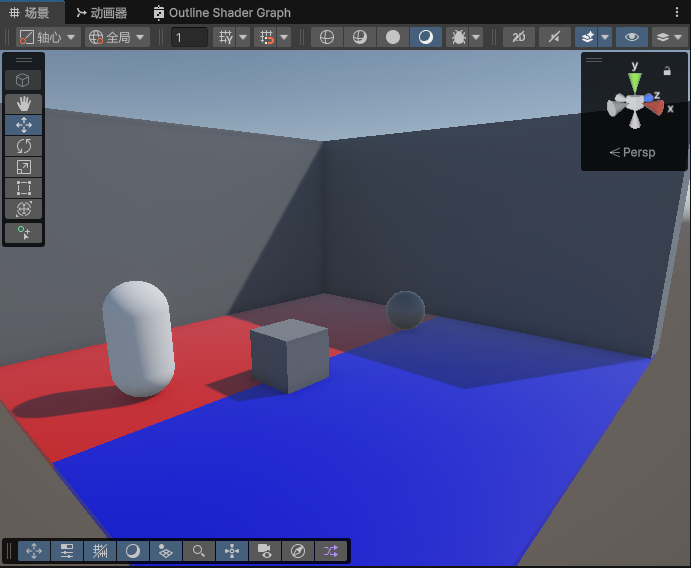
Task: Select the gray cube object in scene
Action: tap(290, 356)
